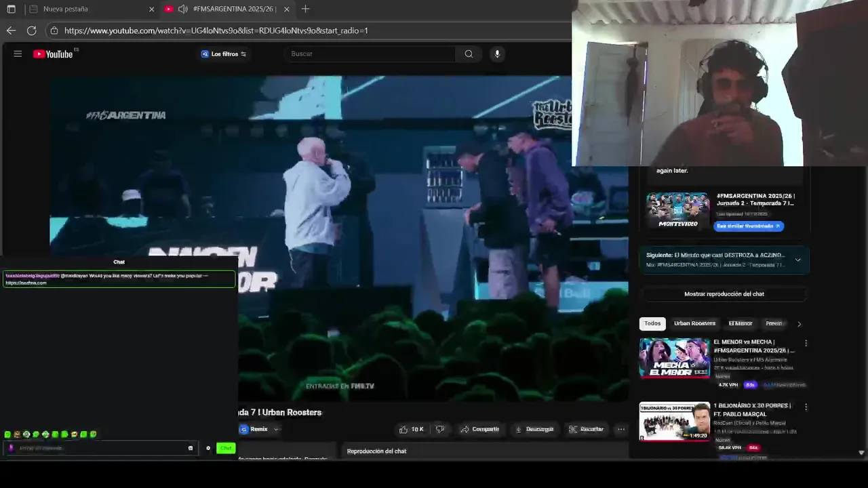The height and width of the screenshot is (488, 868).
Task: Click the page scrollbar down arrow
Action: click(861, 453)
